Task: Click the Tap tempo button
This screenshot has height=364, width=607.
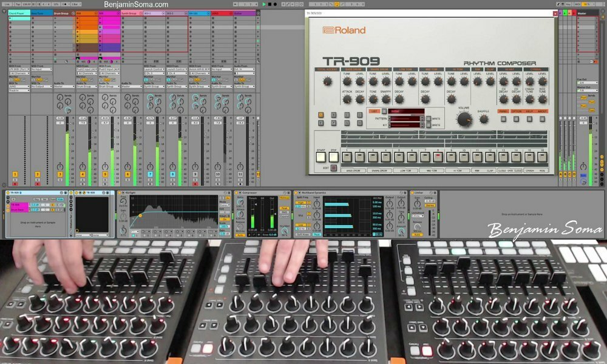Action: click(x=18, y=4)
